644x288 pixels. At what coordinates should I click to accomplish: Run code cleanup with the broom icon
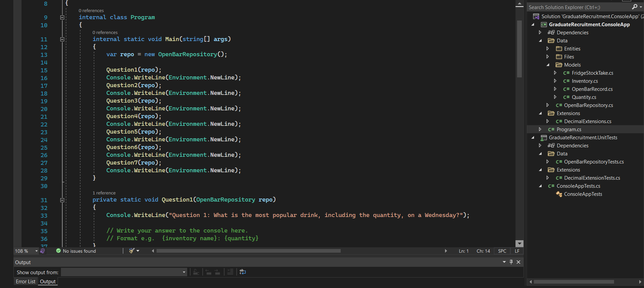click(132, 251)
